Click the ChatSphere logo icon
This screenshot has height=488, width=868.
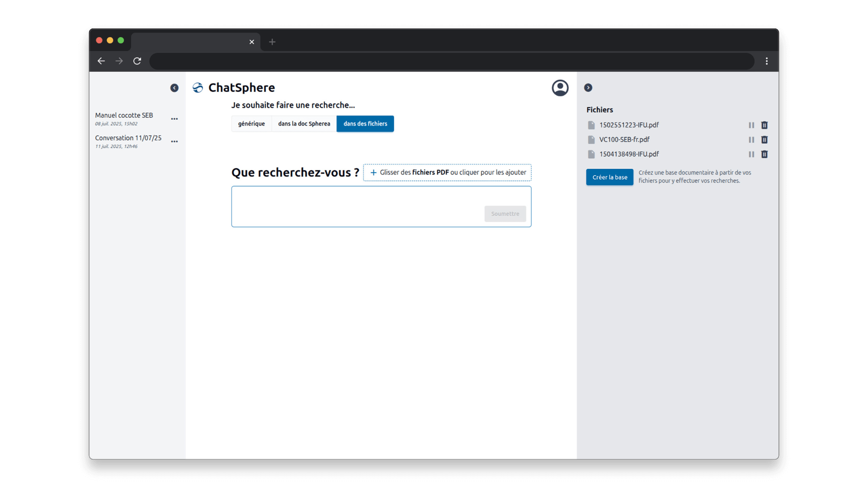coord(198,88)
